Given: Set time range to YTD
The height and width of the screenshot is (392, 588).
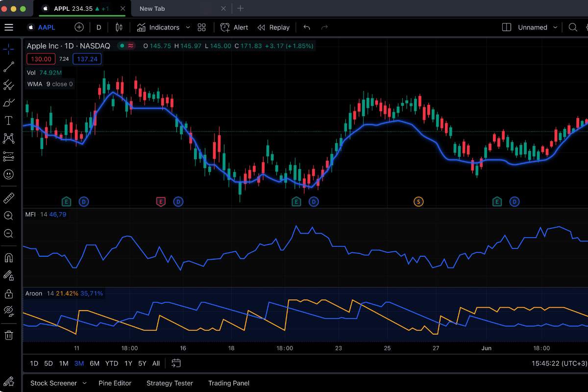Looking at the screenshot, I should tap(112, 363).
